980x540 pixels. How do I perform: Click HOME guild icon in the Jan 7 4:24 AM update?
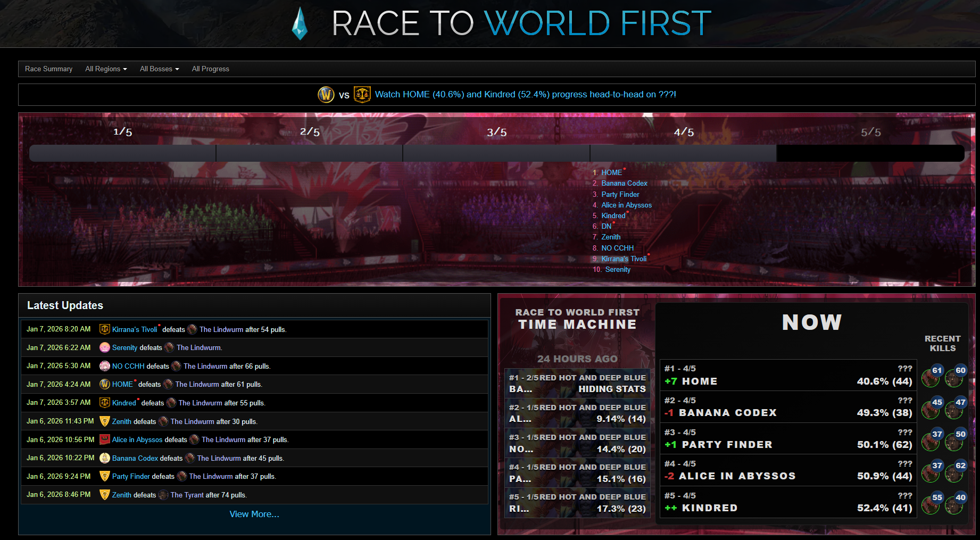coord(105,384)
